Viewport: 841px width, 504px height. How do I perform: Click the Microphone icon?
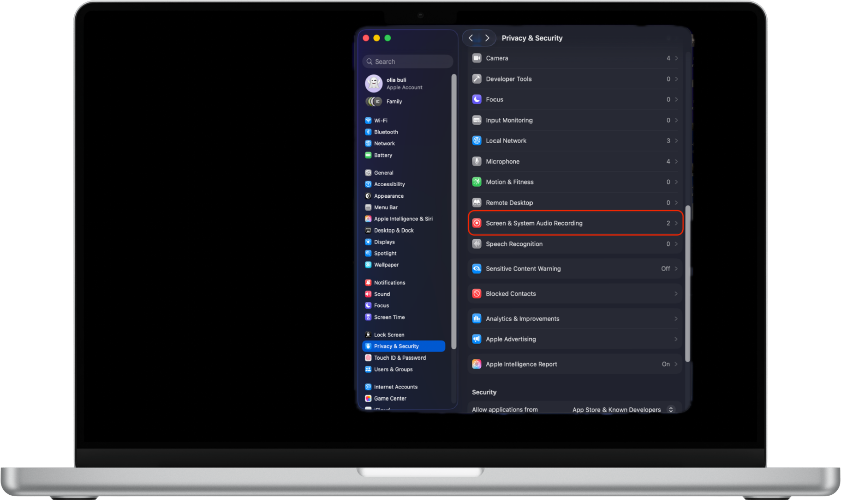[477, 161]
